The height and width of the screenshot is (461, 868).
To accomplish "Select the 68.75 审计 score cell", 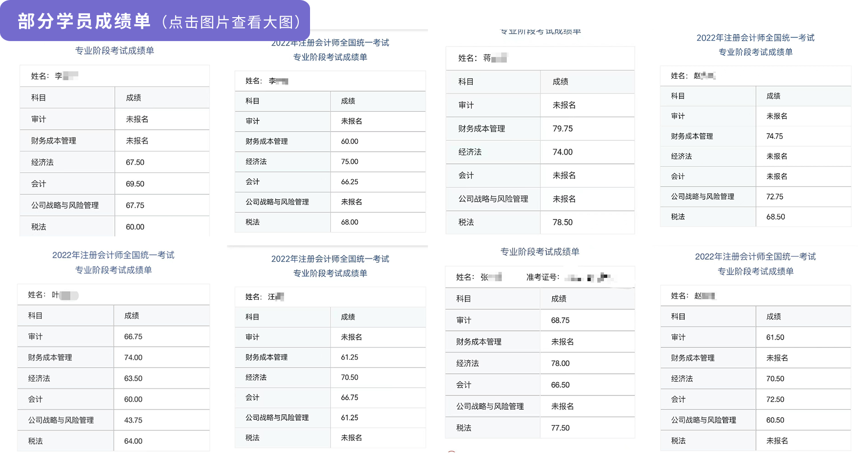I will point(560,320).
